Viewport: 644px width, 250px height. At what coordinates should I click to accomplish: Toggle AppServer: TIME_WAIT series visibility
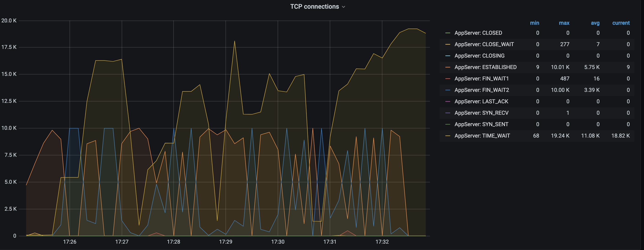pyautogui.click(x=482, y=136)
